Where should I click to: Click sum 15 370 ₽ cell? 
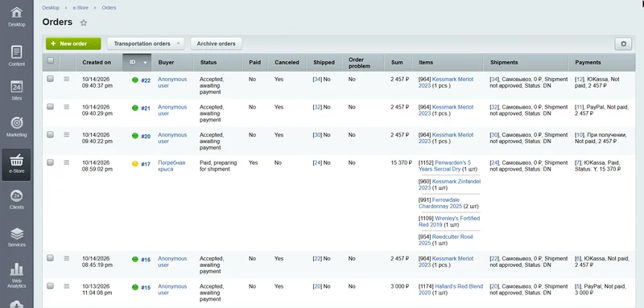(x=401, y=162)
